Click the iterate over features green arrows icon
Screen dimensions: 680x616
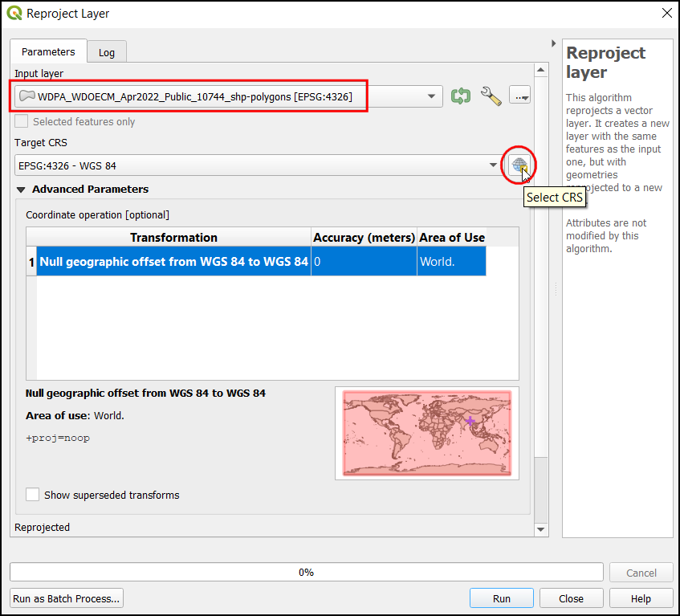(460, 96)
